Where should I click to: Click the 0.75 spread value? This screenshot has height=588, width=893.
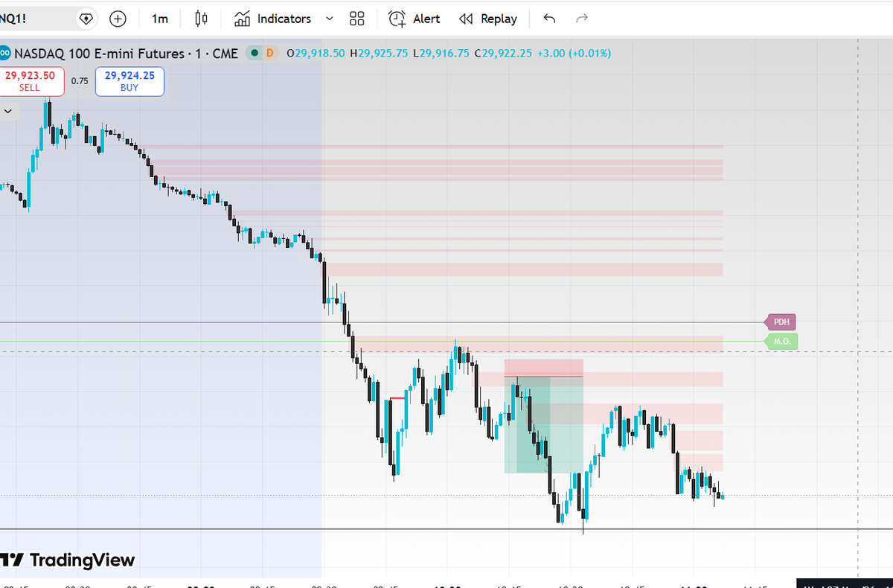80,81
